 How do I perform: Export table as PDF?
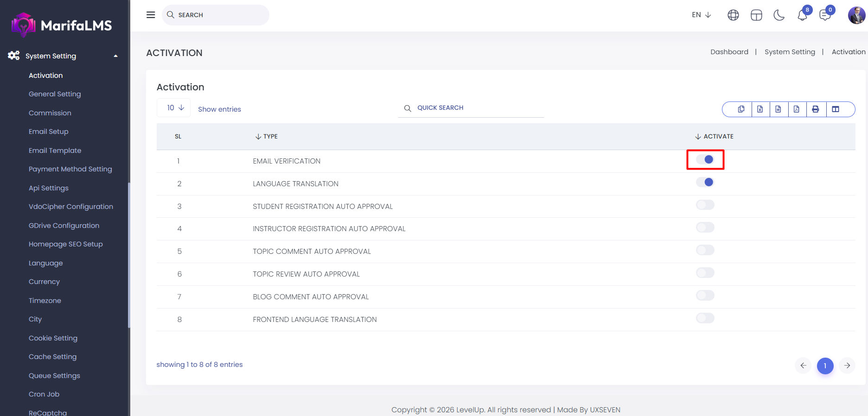point(796,109)
